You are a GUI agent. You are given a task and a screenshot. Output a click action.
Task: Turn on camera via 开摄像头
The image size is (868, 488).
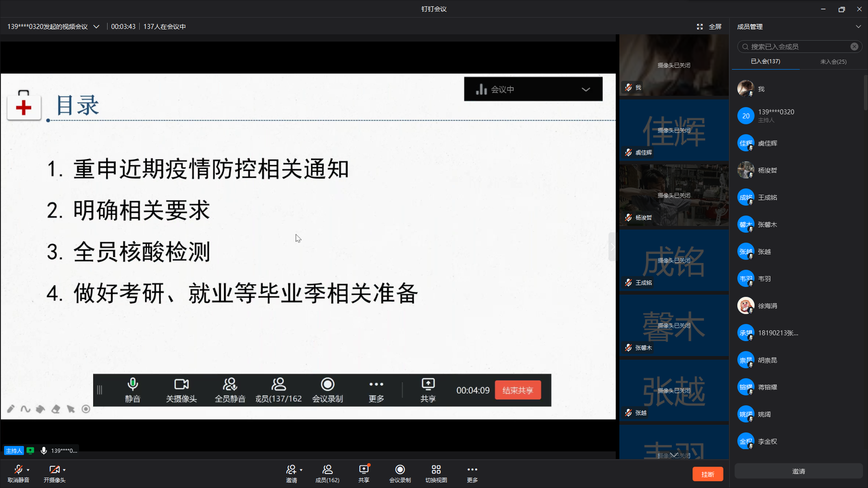(x=54, y=470)
